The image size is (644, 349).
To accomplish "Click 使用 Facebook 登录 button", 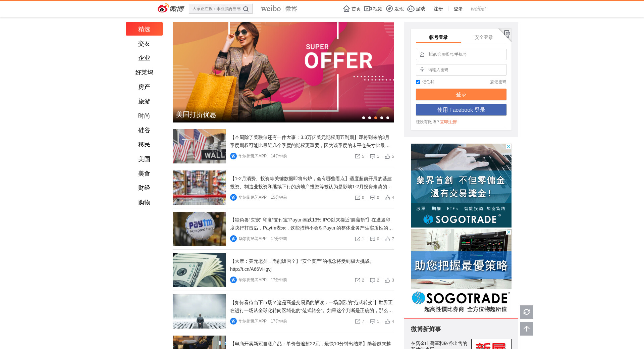I will tap(461, 110).
